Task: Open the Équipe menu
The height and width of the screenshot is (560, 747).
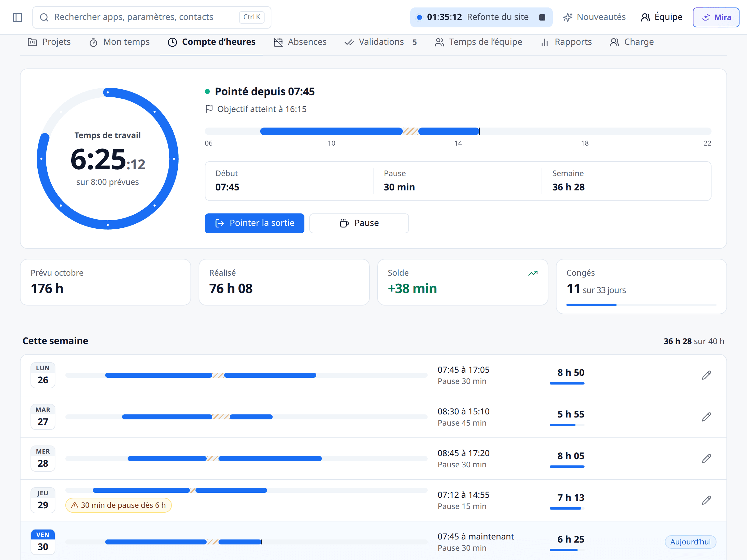Action: 661,17
